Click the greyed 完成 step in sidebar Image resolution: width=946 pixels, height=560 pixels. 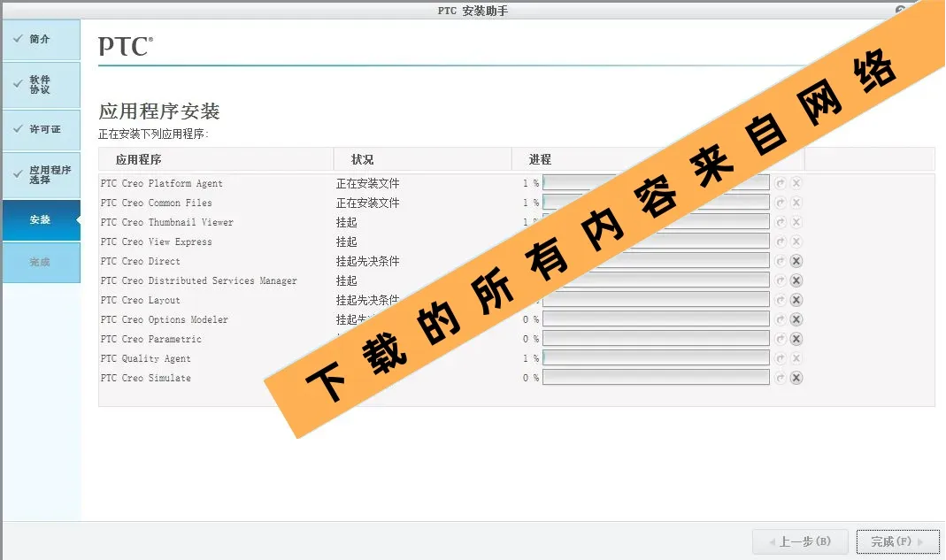(x=42, y=262)
